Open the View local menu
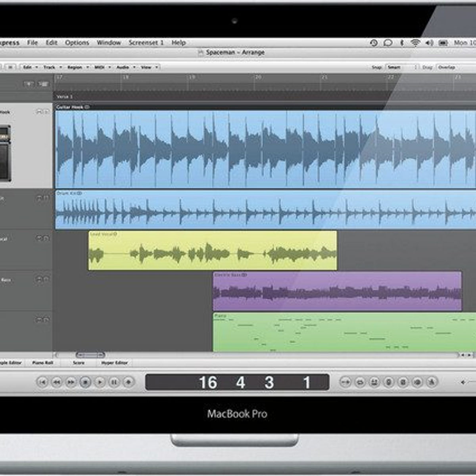 click(x=149, y=67)
